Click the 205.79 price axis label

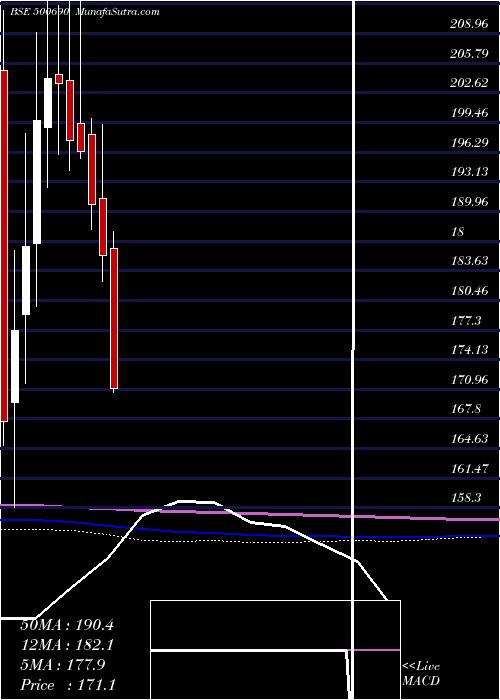(x=469, y=54)
